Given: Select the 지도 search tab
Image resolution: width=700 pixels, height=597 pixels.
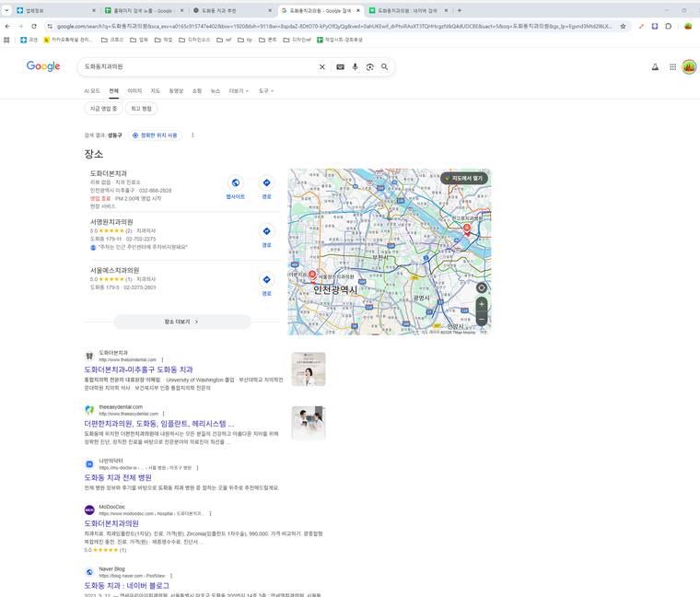Looking at the screenshot, I should click(x=155, y=90).
